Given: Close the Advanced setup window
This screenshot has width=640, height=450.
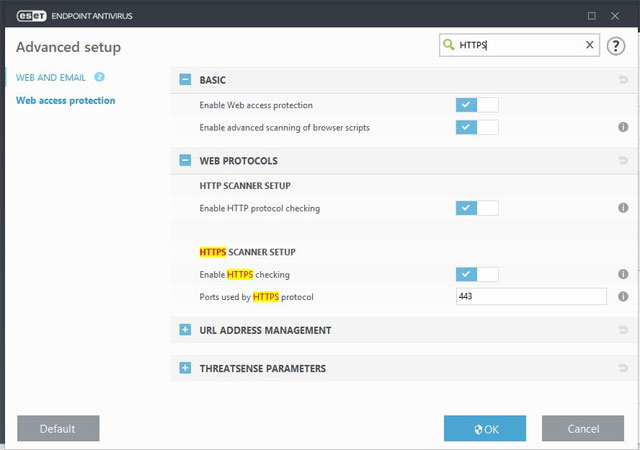Looking at the screenshot, I should (x=615, y=16).
